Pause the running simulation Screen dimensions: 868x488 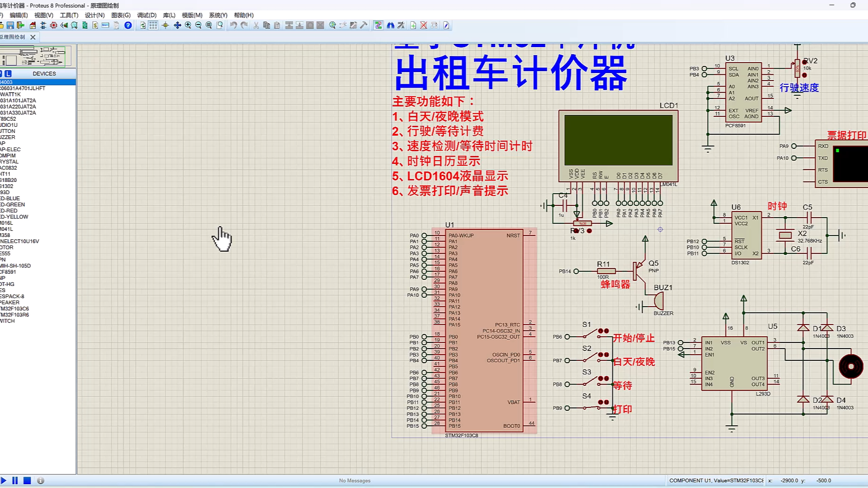(x=15, y=480)
